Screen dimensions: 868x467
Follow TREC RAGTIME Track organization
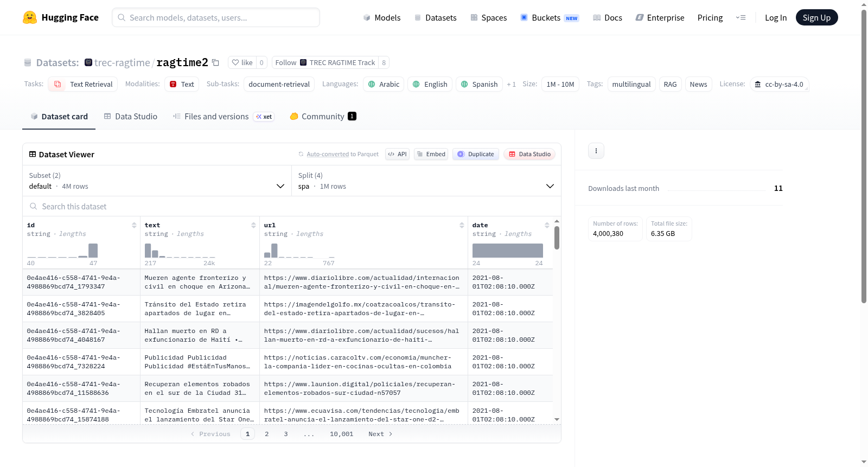tap(325, 62)
